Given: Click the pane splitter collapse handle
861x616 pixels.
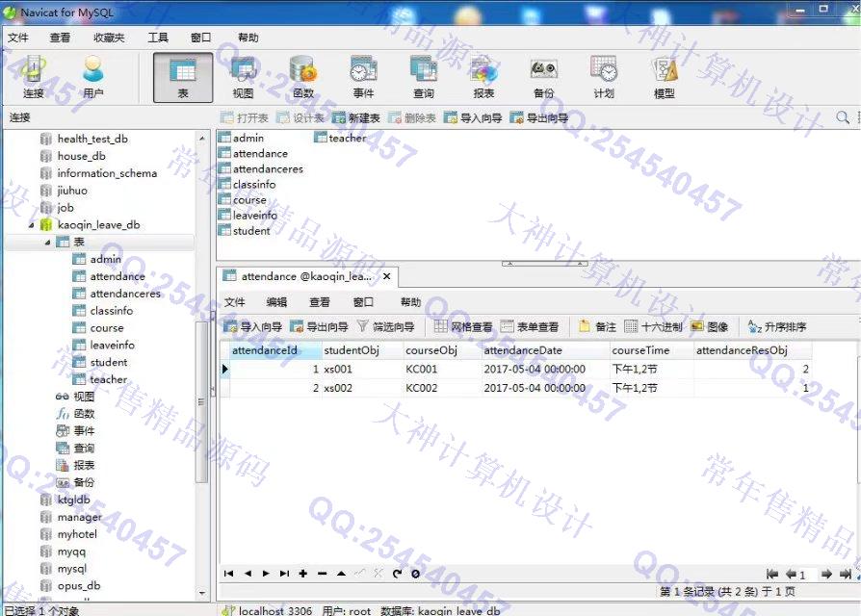Looking at the screenshot, I should (544, 264).
